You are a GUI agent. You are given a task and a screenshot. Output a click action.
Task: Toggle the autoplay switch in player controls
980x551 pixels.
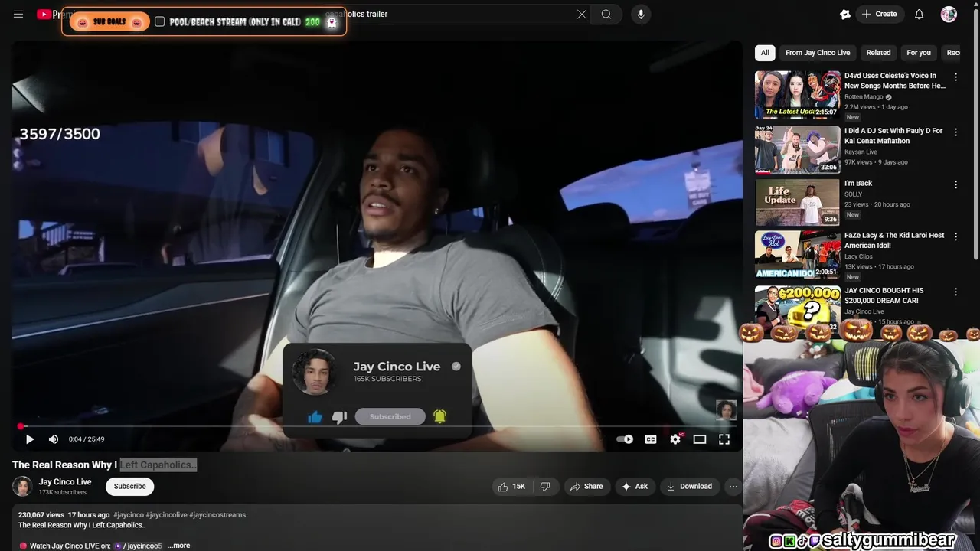(625, 439)
